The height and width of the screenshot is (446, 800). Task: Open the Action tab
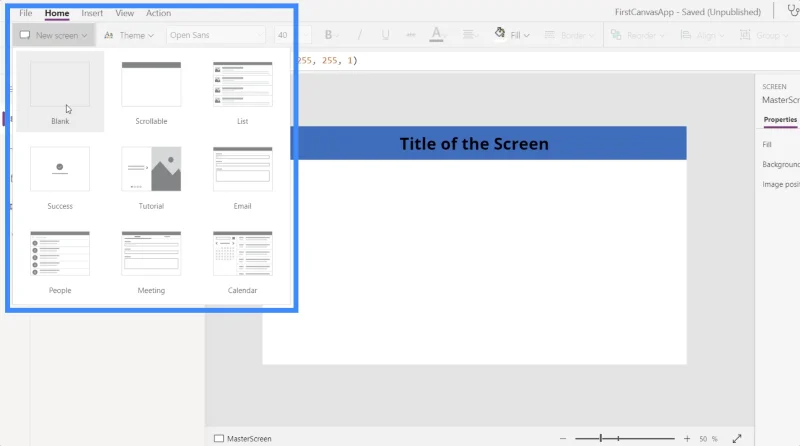[x=158, y=13]
